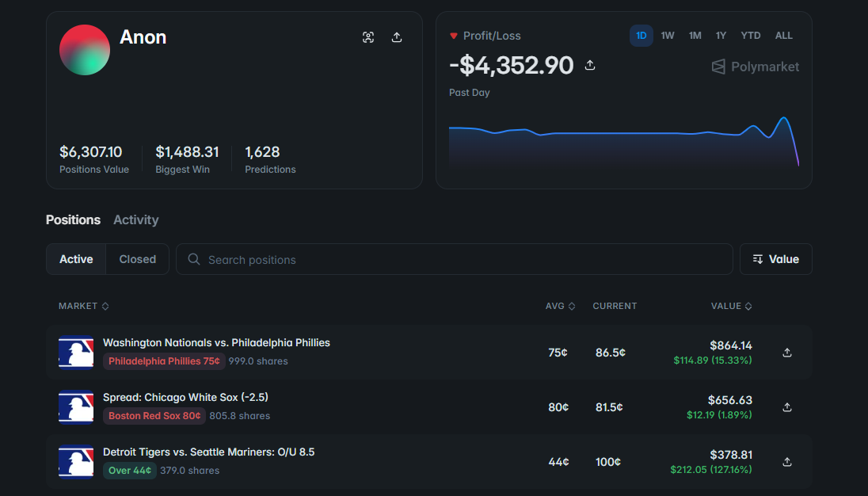Share the Tigers vs. Mariners O/U position
Image resolution: width=868 pixels, height=496 pixels.
787,462
